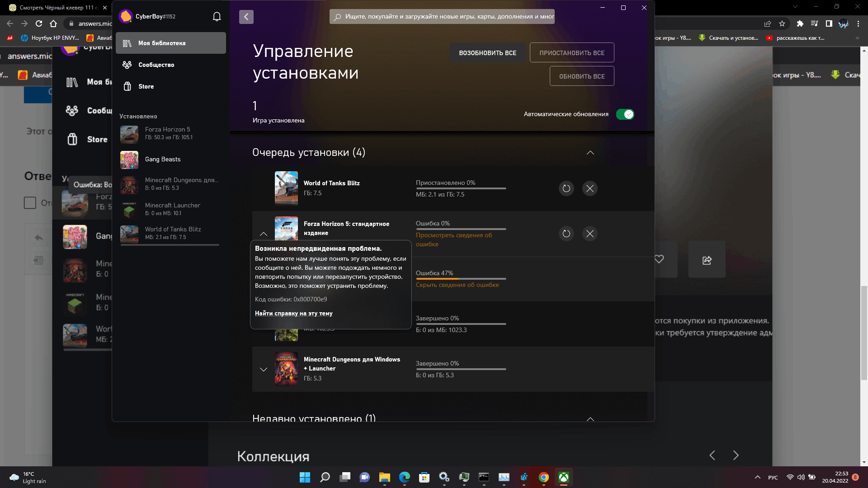The height and width of the screenshot is (488, 868).
Task: Bookmark this page with Chrome star icon
Action: (782, 23)
